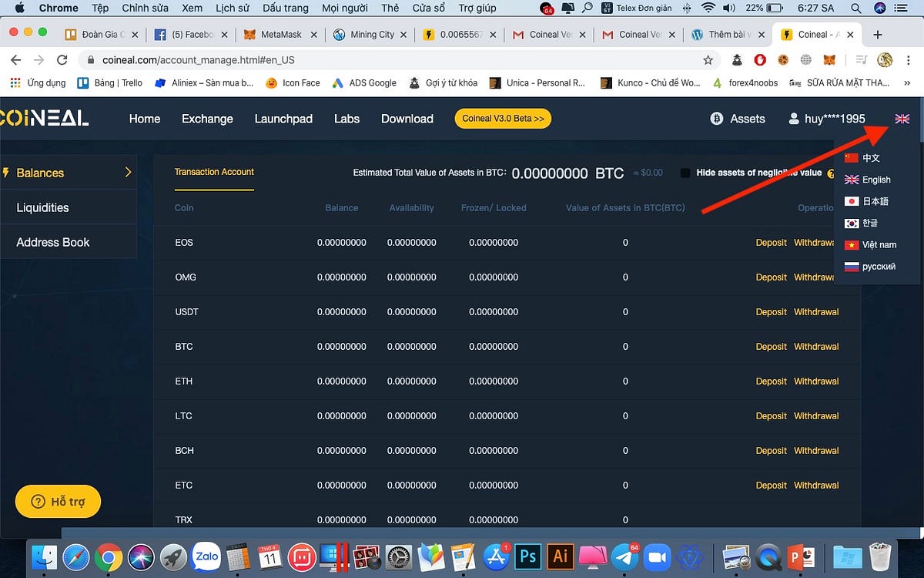Open System Preferences from the Dock
This screenshot has height=578, width=924.
[x=400, y=556]
